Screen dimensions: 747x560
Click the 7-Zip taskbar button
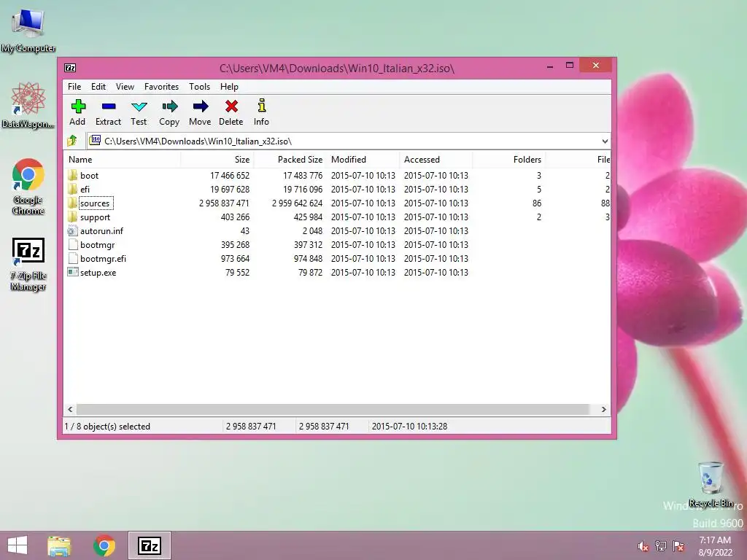(x=149, y=545)
